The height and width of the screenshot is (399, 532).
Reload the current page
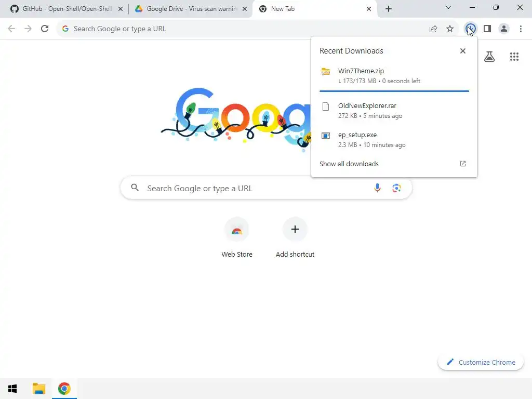tap(45, 29)
